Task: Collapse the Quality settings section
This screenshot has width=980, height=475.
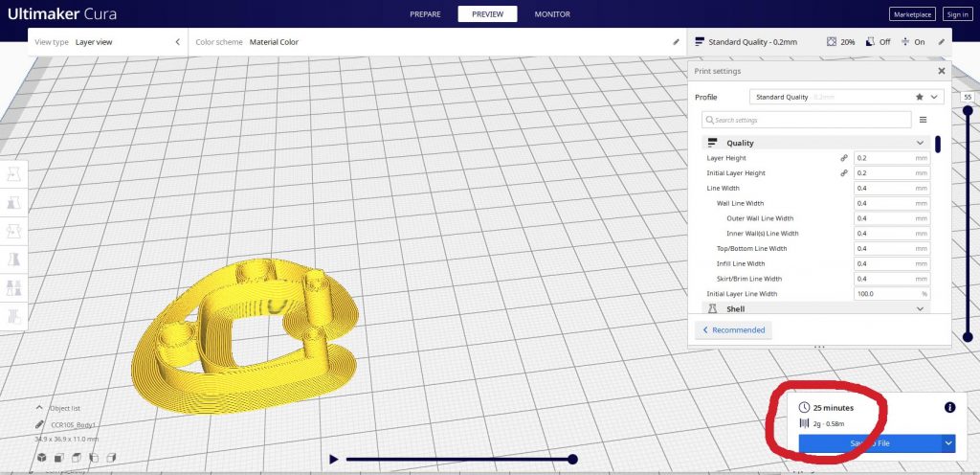Action: pyautogui.click(x=920, y=143)
